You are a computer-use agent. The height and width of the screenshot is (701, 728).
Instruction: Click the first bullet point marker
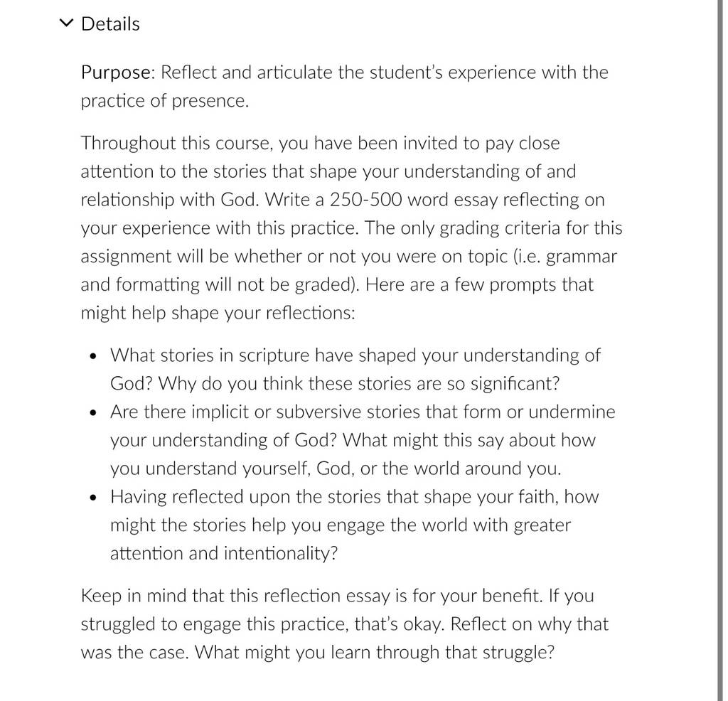click(94, 356)
